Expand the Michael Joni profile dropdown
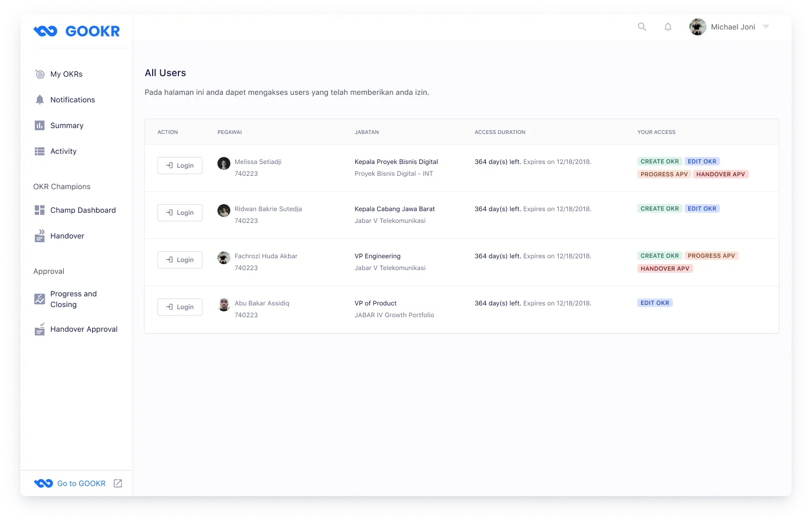 click(766, 27)
